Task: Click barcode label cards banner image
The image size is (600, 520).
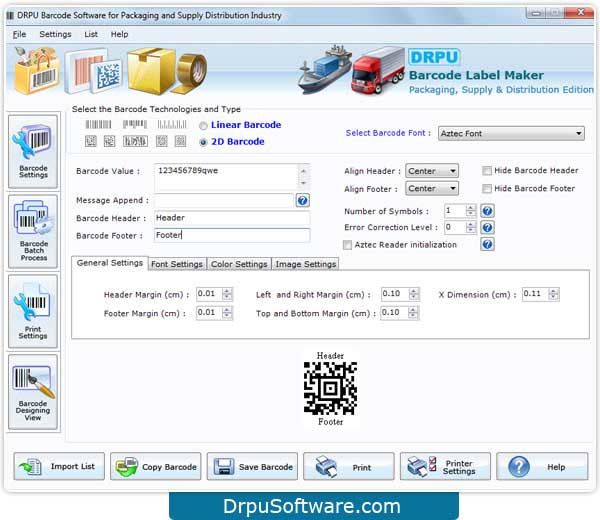Action: (93, 71)
